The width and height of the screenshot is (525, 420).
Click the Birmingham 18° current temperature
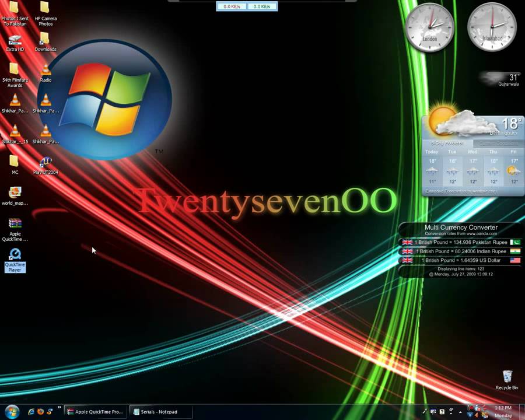point(511,124)
